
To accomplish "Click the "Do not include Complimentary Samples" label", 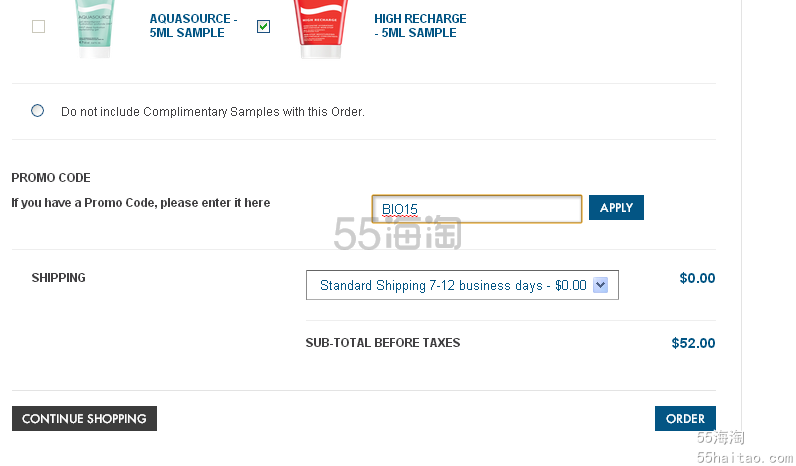I will coord(213,112).
